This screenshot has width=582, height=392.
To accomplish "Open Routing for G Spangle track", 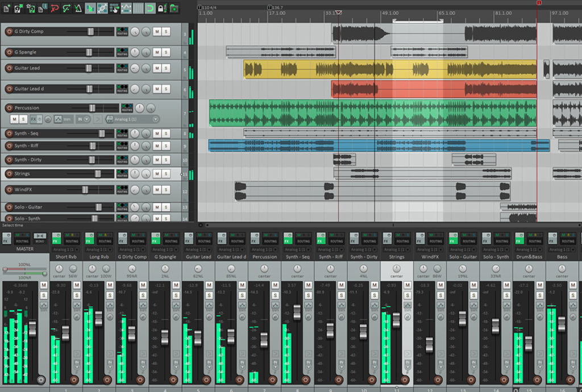I will pos(122,52).
